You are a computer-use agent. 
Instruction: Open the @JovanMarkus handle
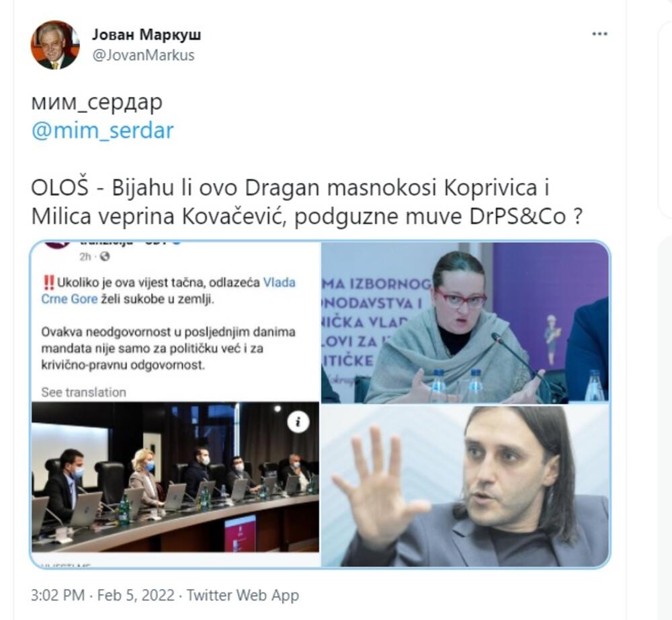coord(143,55)
